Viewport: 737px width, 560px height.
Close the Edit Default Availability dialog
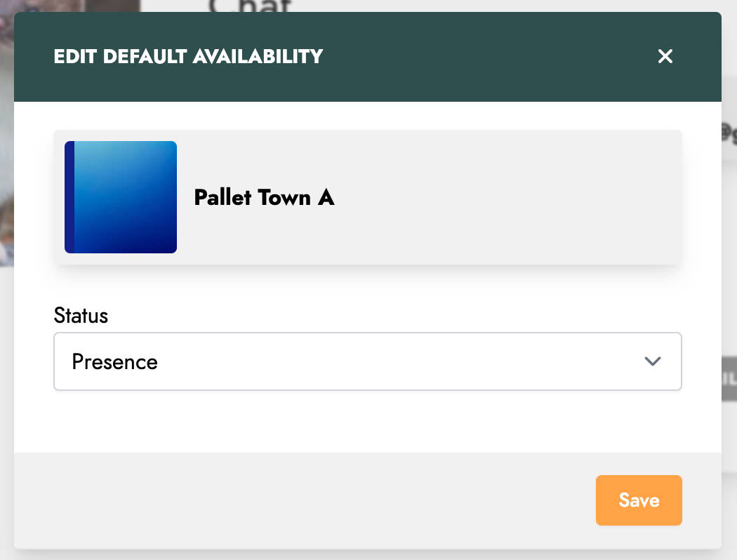[665, 56]
